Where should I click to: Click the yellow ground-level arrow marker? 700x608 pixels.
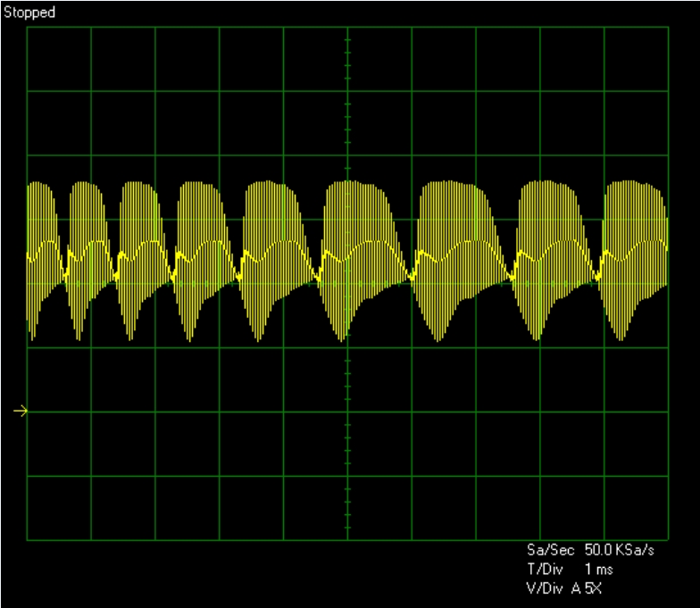[21, 411]
